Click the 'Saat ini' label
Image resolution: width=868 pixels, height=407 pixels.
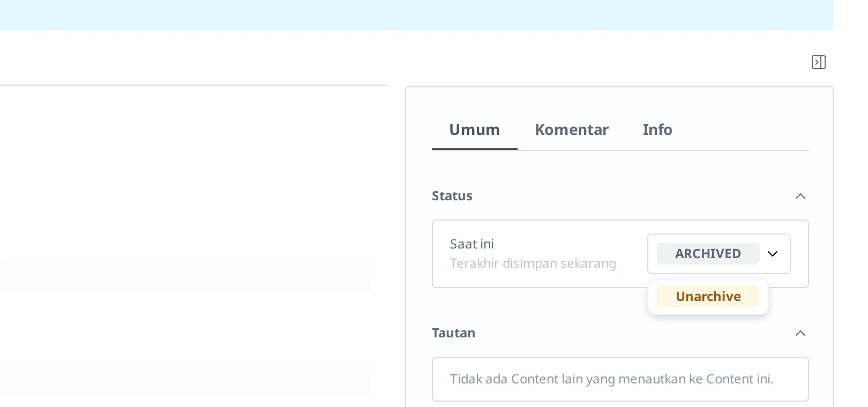coord(472,244)
